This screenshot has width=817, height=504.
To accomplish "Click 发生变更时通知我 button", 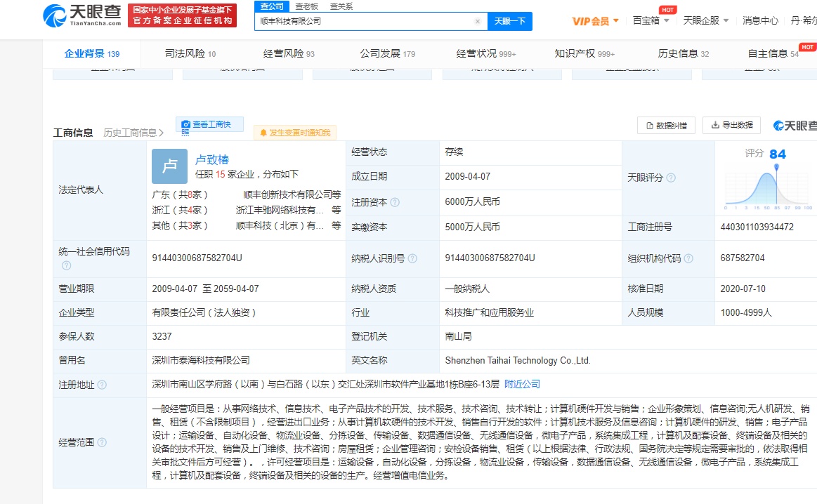I will [x=295, y=133].
